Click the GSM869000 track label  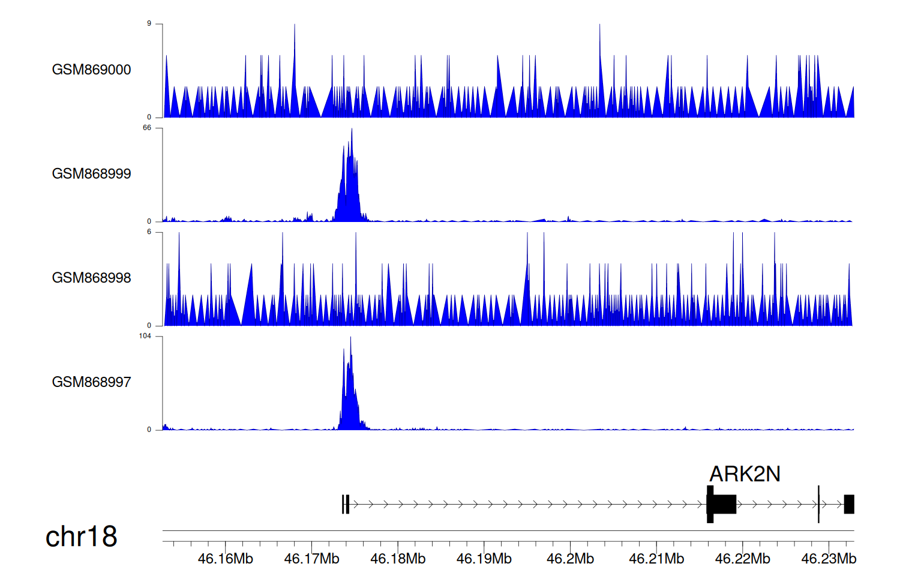91,70
